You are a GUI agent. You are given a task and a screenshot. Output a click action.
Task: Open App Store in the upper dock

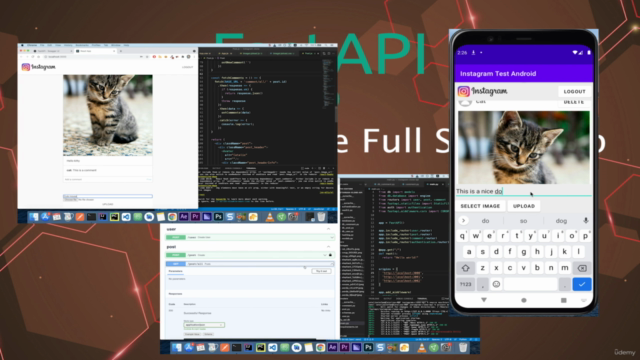coord(45,217)
